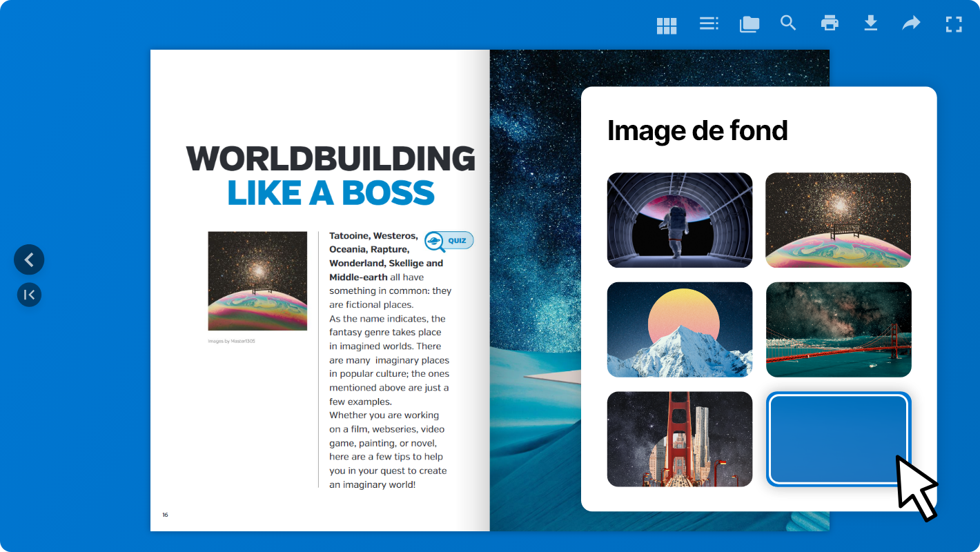The height and width of the screenshot is (552, 980).
Task: Enter fullscreen mode
Action: click(953, 24)
